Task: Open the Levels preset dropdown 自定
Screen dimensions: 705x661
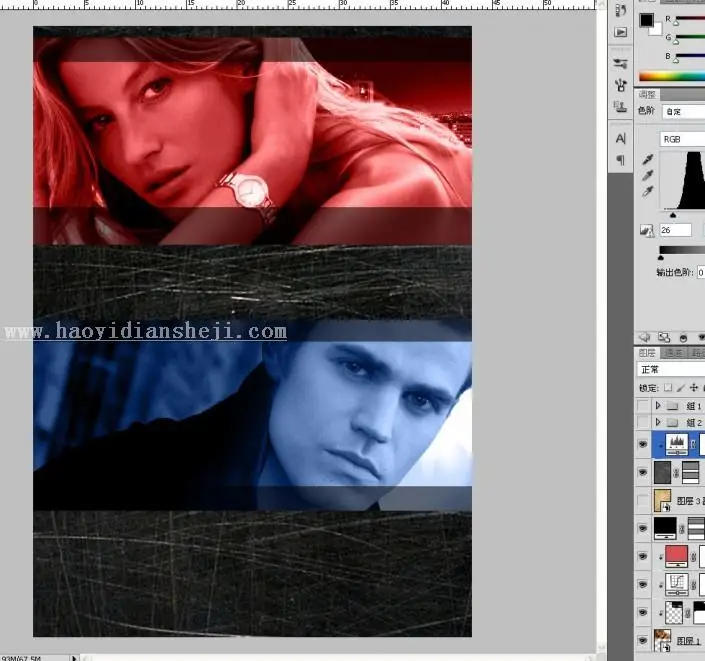Action: (683, 112)
